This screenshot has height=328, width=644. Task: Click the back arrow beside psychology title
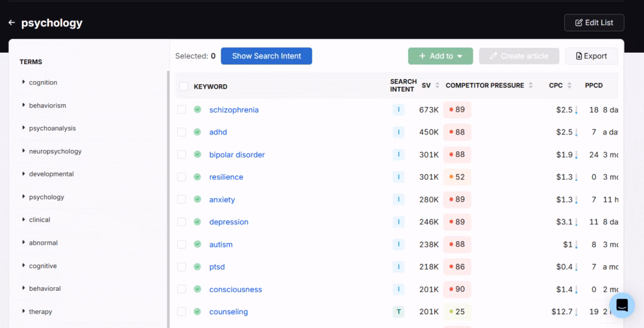point(11,23)
